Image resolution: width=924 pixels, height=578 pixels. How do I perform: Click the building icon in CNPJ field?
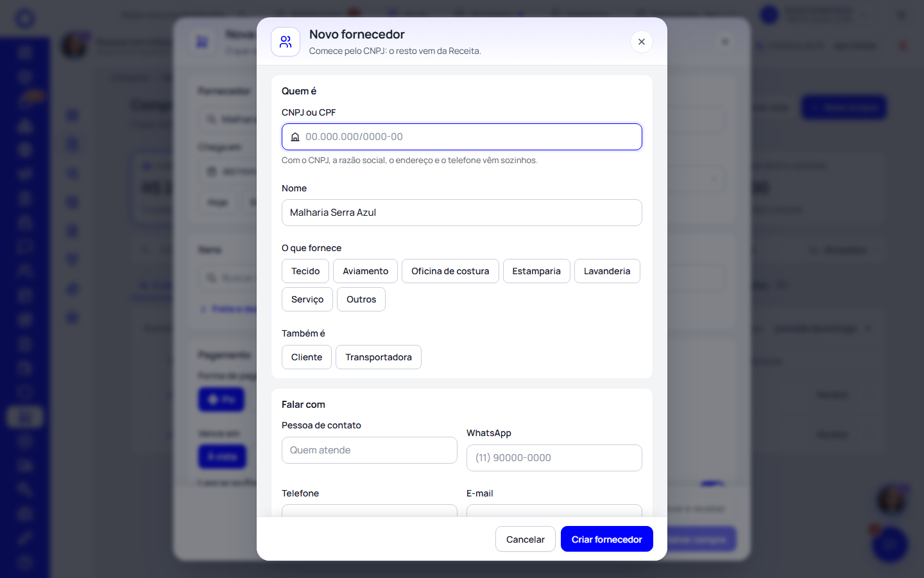pyautogui.click(x=295, y=137)
